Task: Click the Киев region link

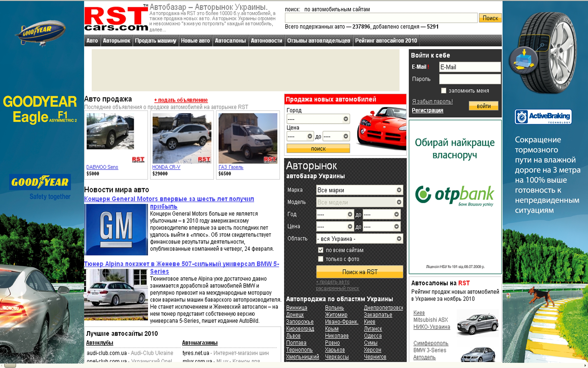Action: (x=369, y=321)
